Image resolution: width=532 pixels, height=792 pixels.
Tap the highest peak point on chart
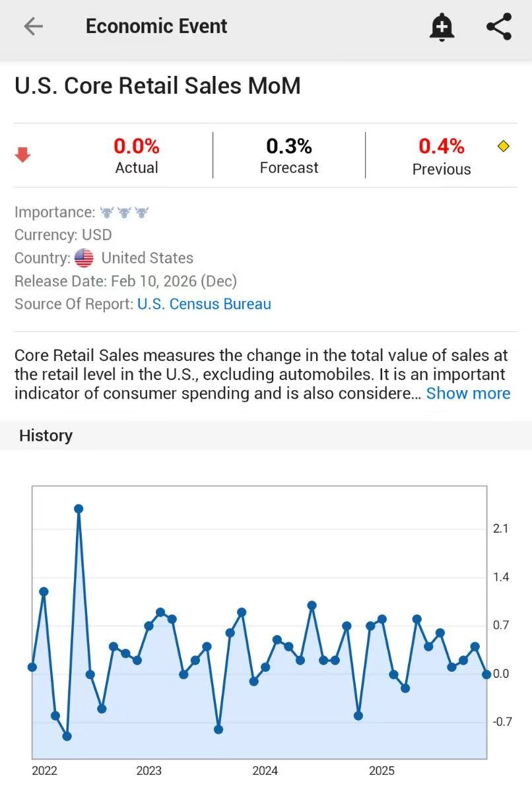click(x=79, y=509)
